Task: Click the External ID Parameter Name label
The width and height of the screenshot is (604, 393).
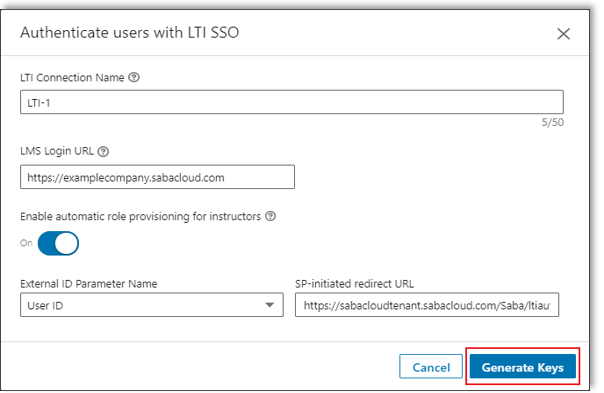Action: tap(89, 284)
